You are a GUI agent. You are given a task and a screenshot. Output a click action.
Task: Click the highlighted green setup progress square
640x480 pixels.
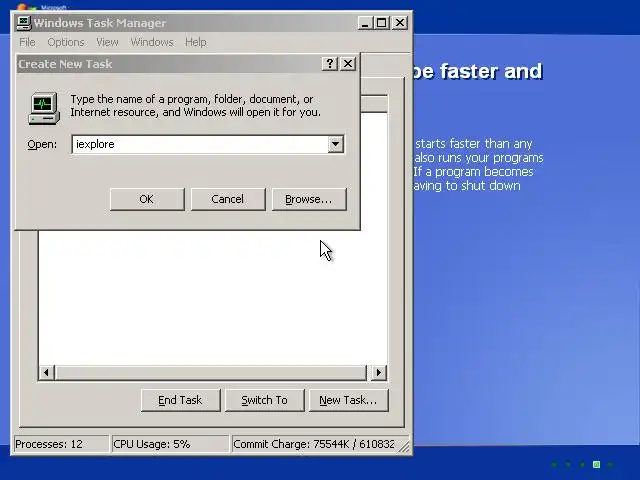coord(596,464)
